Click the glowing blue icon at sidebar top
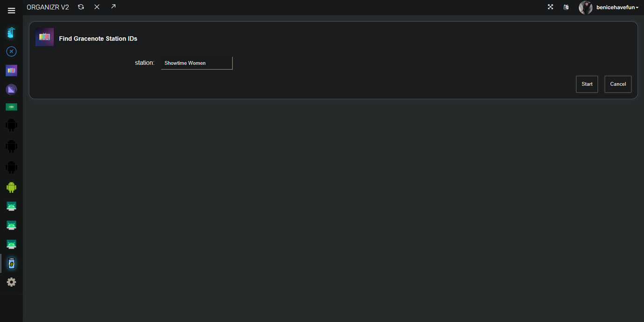 click(11, 33)
